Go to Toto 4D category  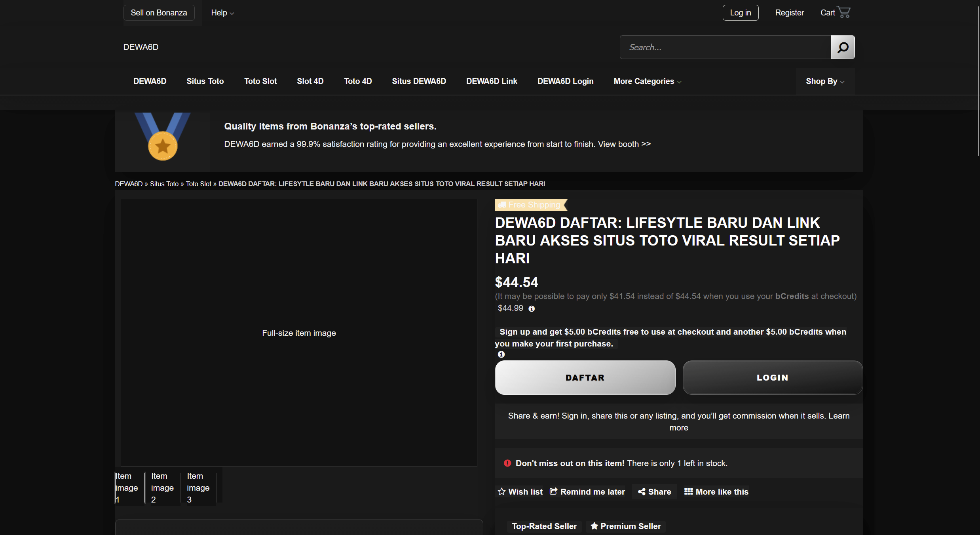[358, 81]
